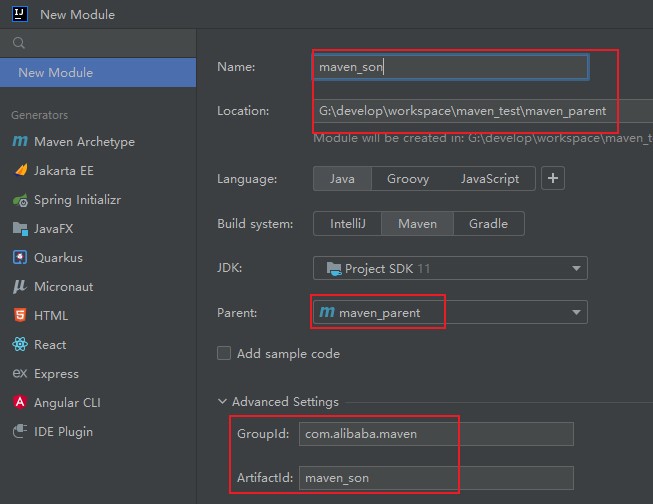
Task: Click the Spring Initializr leaf icon
Action: coord(20,200)
